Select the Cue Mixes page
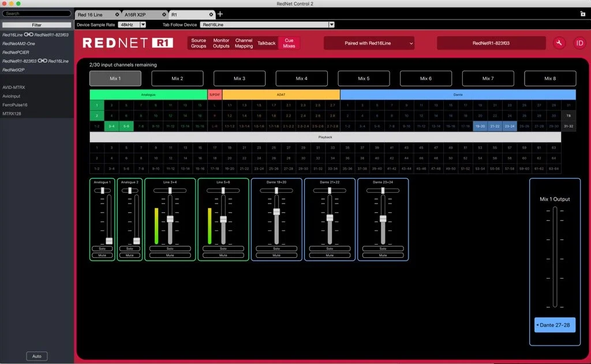Image resolution: width=591 pixels, height=364 pixels. 289,43
